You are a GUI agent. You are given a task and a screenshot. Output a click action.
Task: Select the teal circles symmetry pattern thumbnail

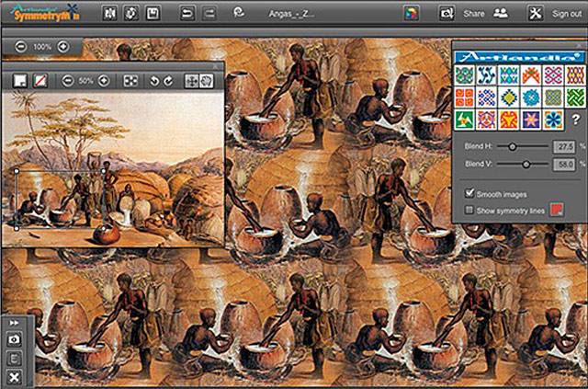[464, 75]
